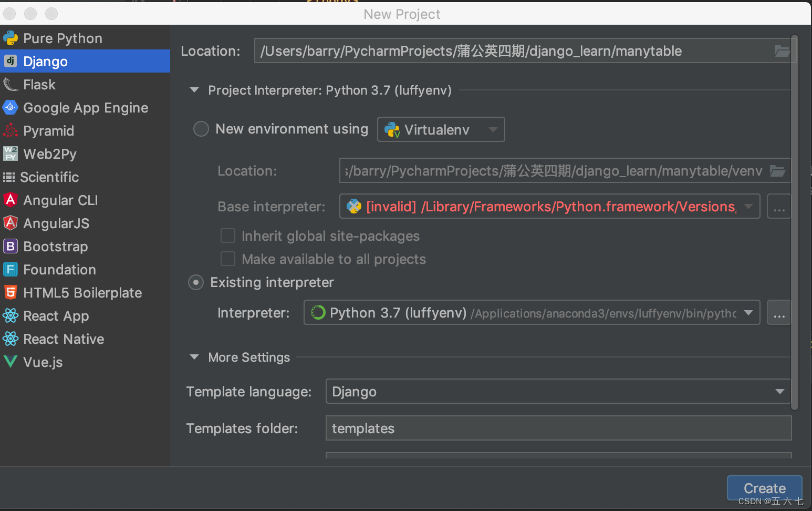Screen dimensions: 812x511
Task: Click the Django dj icon
Action: pos(11,61)
